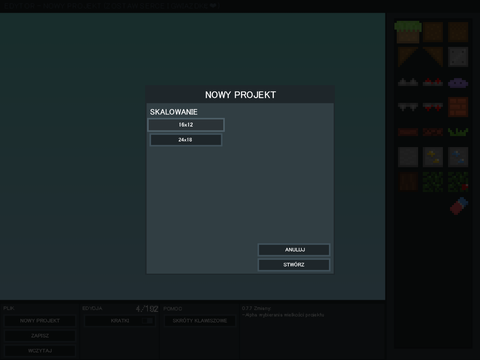
Task: Click the Stwórz button to create project
Action: 294,265
